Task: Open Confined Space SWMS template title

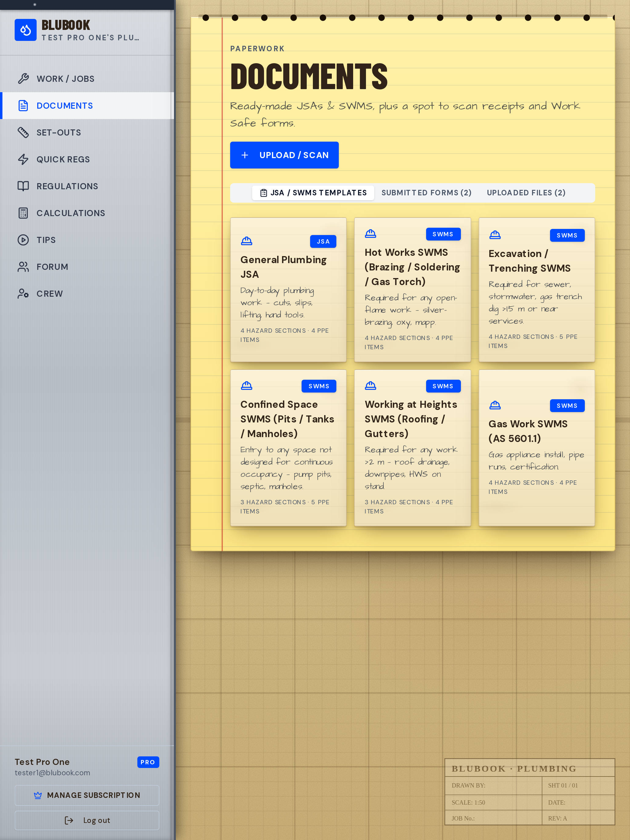Action: point(287,419)
